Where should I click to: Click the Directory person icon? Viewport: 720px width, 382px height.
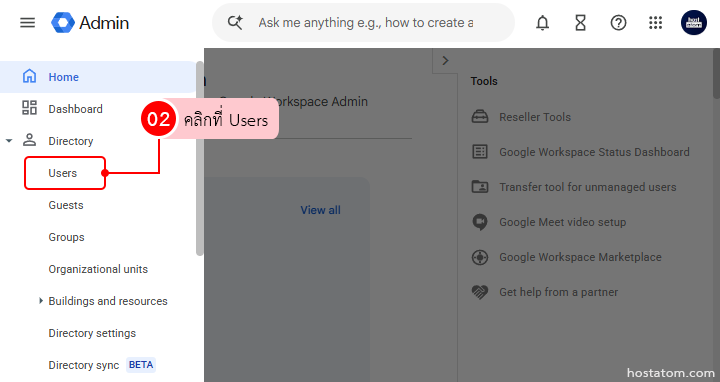pyautogui.click(x=29, y=140)
